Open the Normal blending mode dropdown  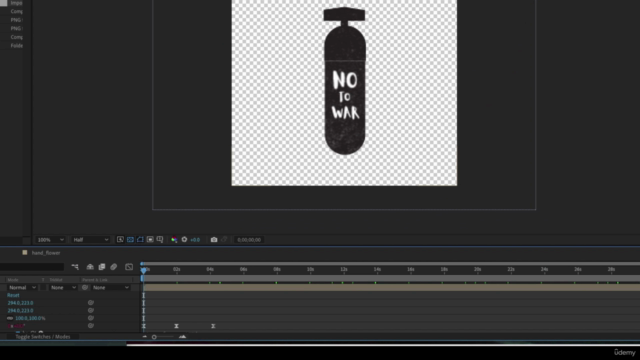pos(22,287)
